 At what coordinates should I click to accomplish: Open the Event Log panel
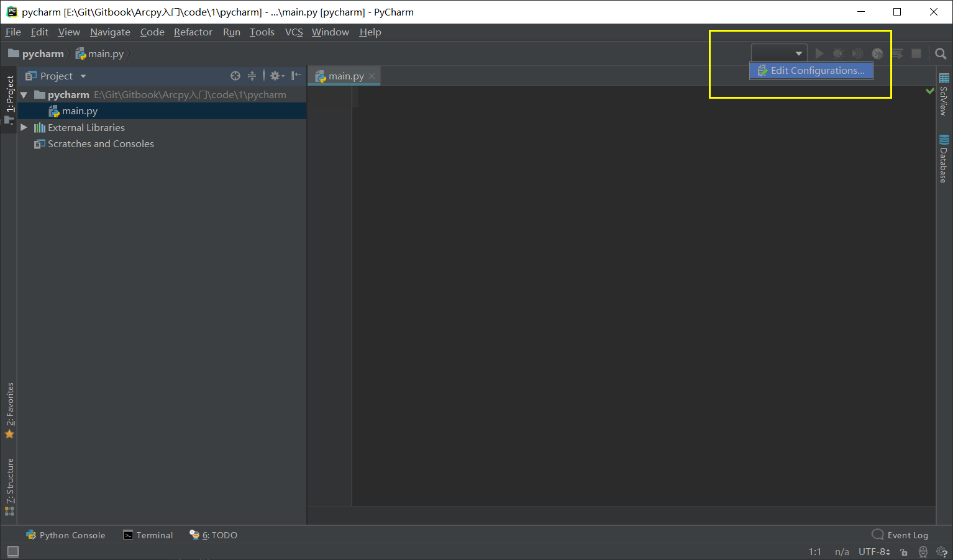pos(900,535)
